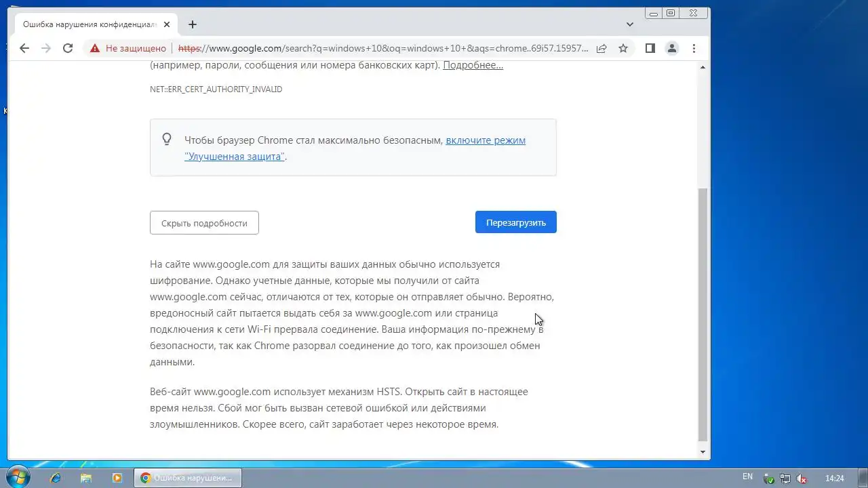Click the blue Перезагрузить button
This screenshot has width=868, height=488.
pos(516,222)
